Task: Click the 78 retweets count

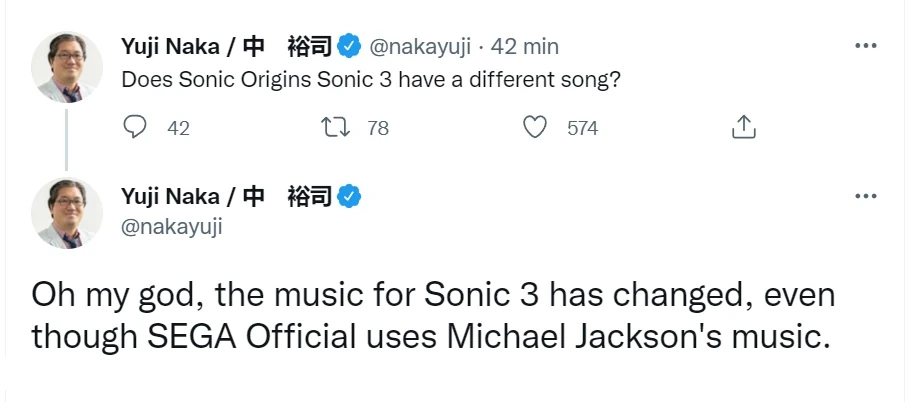Action: pos(377,128)
